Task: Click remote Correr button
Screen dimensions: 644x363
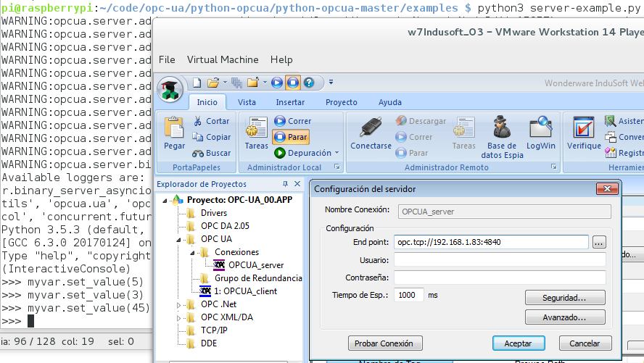Action: (x=414, y=137)
